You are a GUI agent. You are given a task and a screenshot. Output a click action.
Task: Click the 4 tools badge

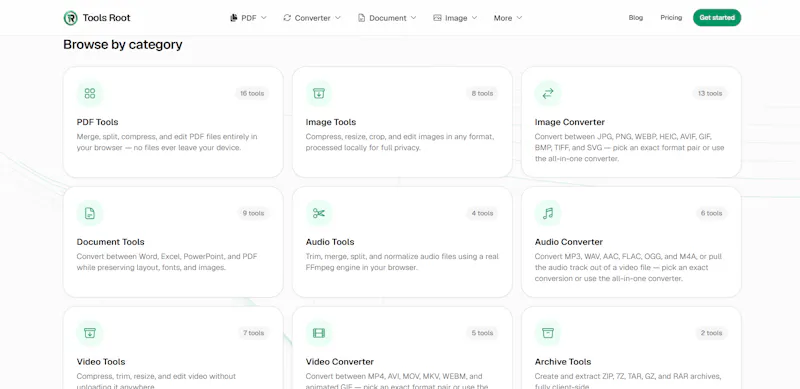[x=482, y=213]
